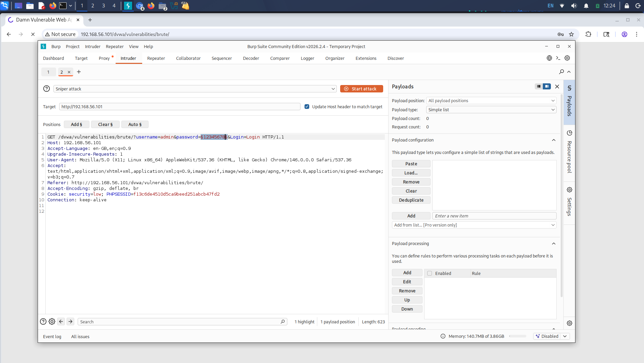Click Add payload processing rule
The image size is (644, 363).
(x=407, y=273)
